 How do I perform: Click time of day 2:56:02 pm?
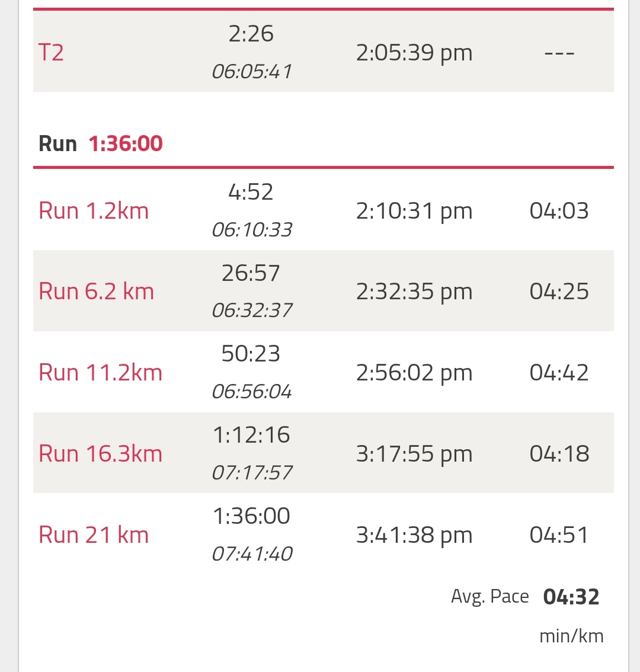point(414,372)
